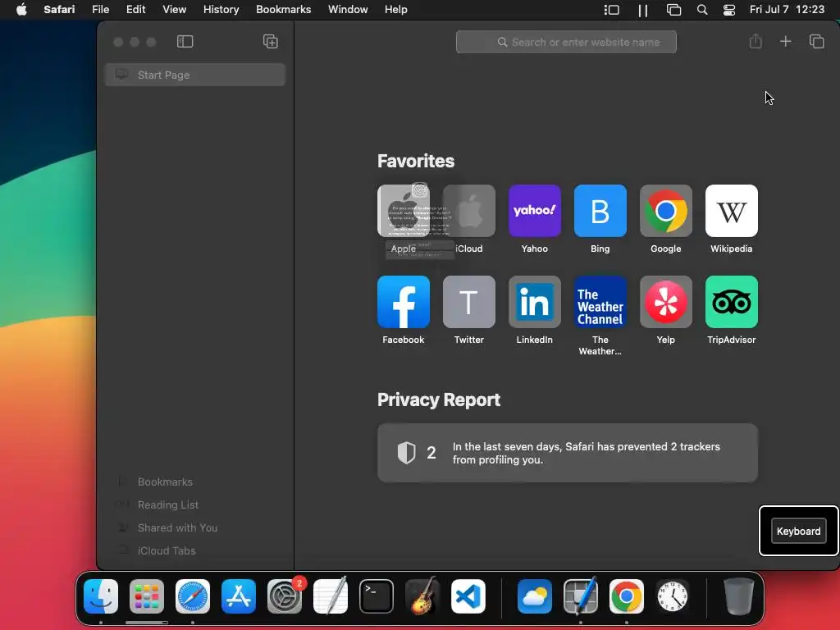Open Chrome from the Dock
Screen dimensions: 840x630
click(x=627, y=596)
